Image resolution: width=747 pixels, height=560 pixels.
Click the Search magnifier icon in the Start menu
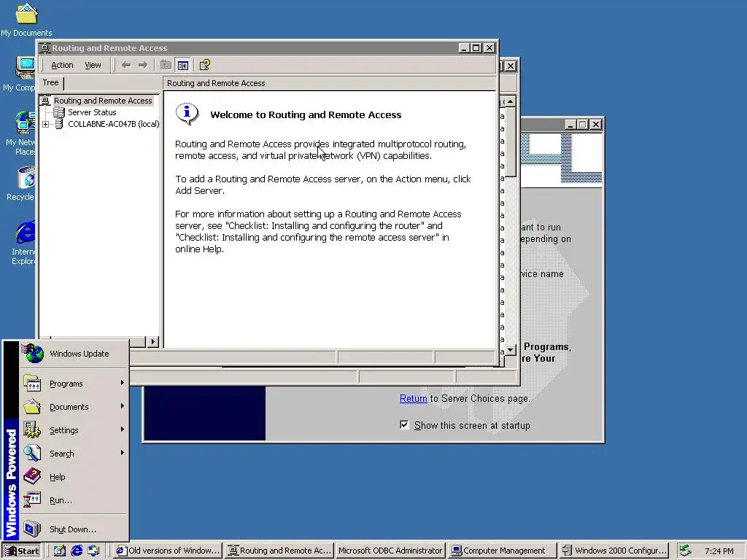click(x=32, y=454)
